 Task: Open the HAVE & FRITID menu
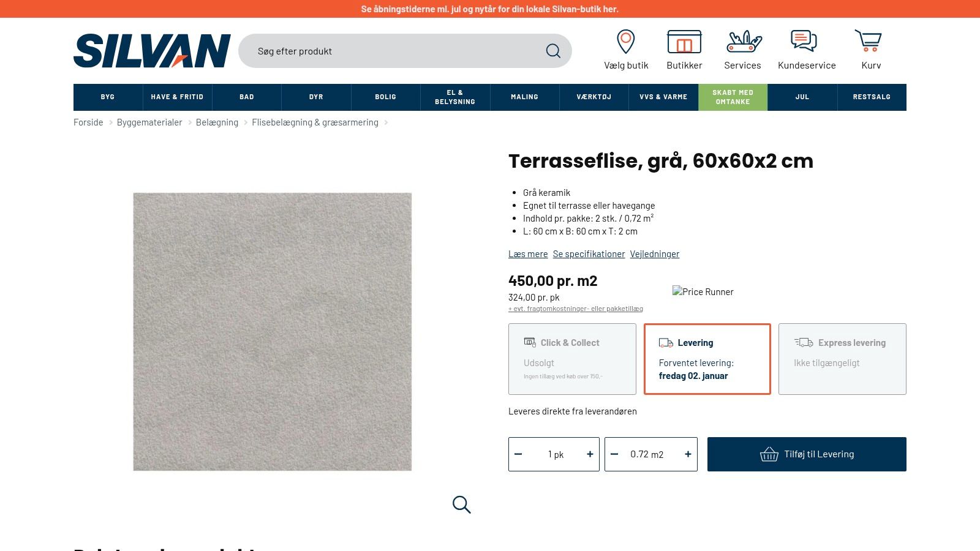tap(177, 97)
